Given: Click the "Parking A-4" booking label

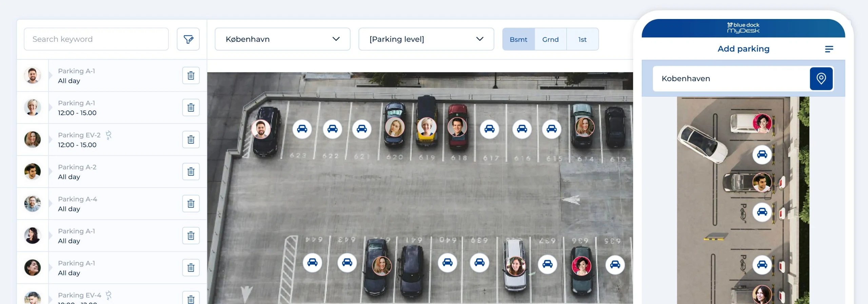Looking at the screenshot, I should click(78, 199).
